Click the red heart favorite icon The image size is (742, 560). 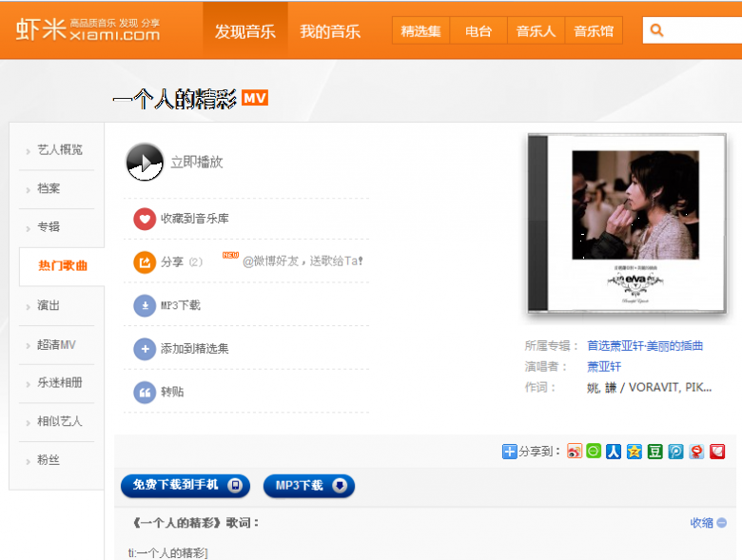145,219
